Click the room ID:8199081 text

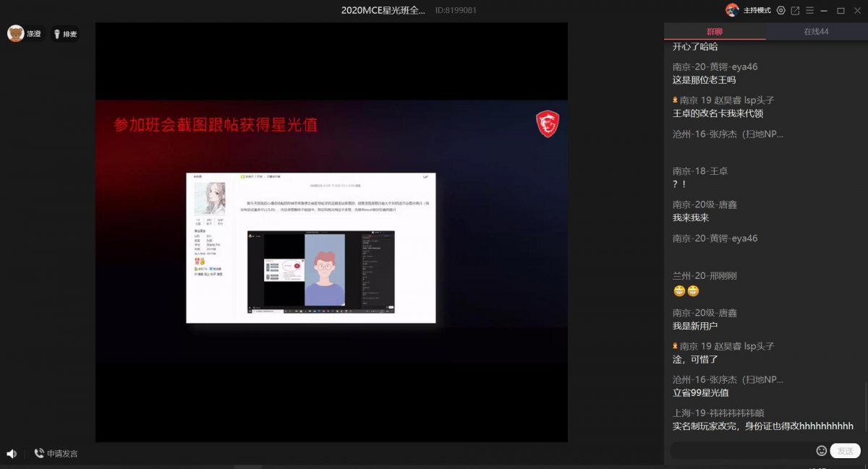456,10
